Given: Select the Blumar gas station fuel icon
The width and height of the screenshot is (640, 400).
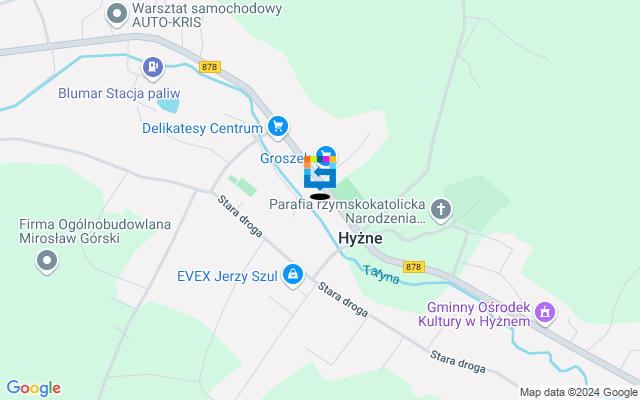Looking at the screenshot, I should (x=153, y=67).
